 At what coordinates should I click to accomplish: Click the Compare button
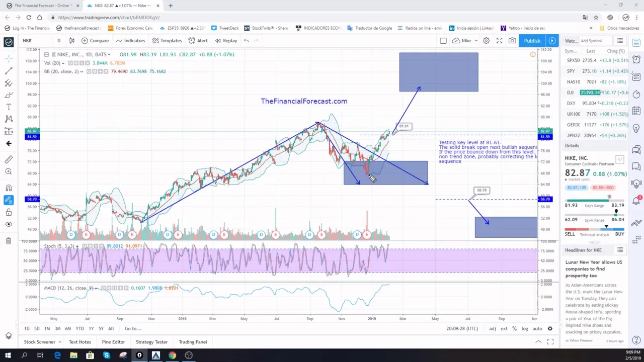tap(95, 41)
